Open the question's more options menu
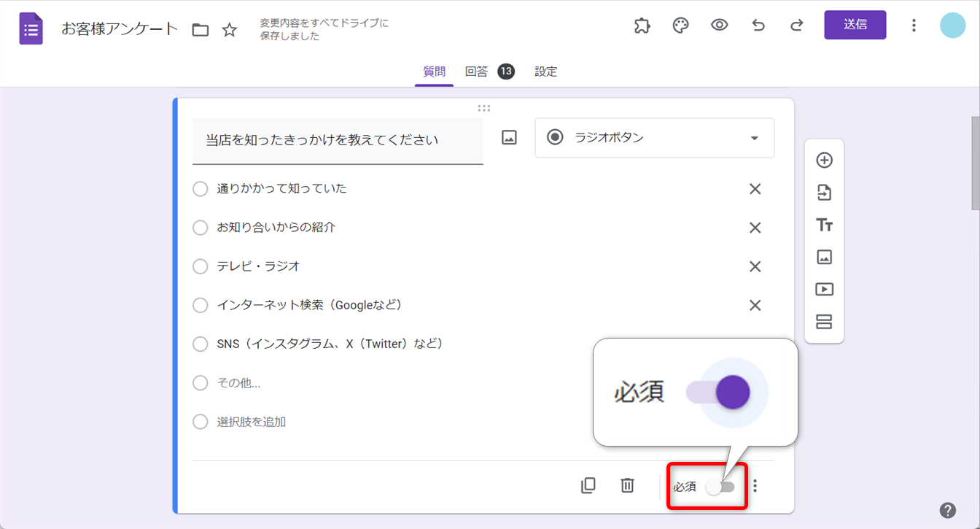Image resolution: width=980 pixels, height=529 pixels. coord(755,486)
